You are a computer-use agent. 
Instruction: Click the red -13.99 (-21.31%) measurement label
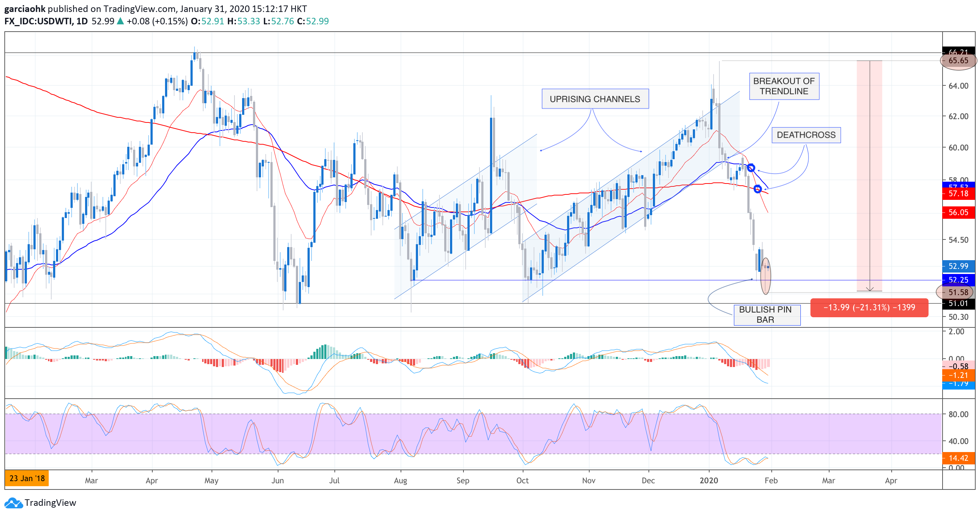coord(869,307)
